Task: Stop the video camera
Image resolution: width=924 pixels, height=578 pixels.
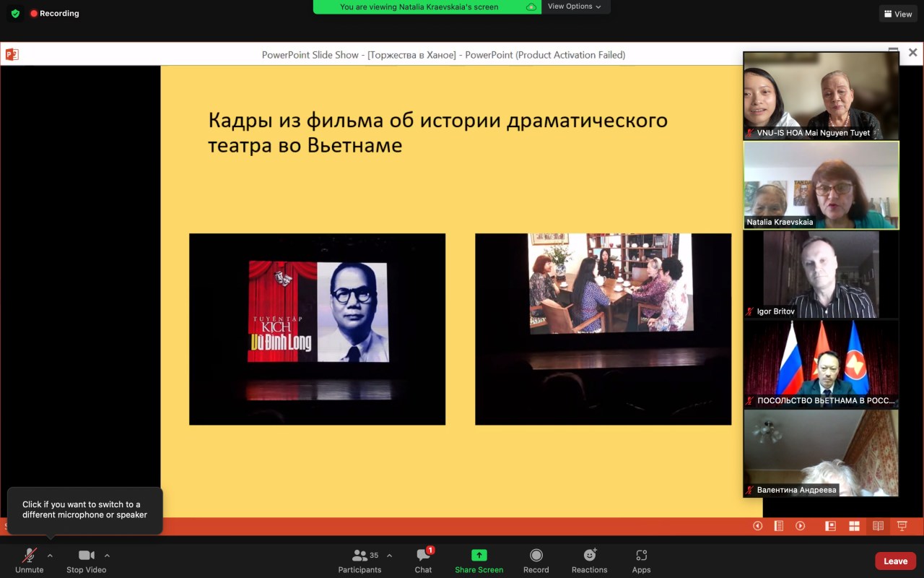Action: pos(87,560)
